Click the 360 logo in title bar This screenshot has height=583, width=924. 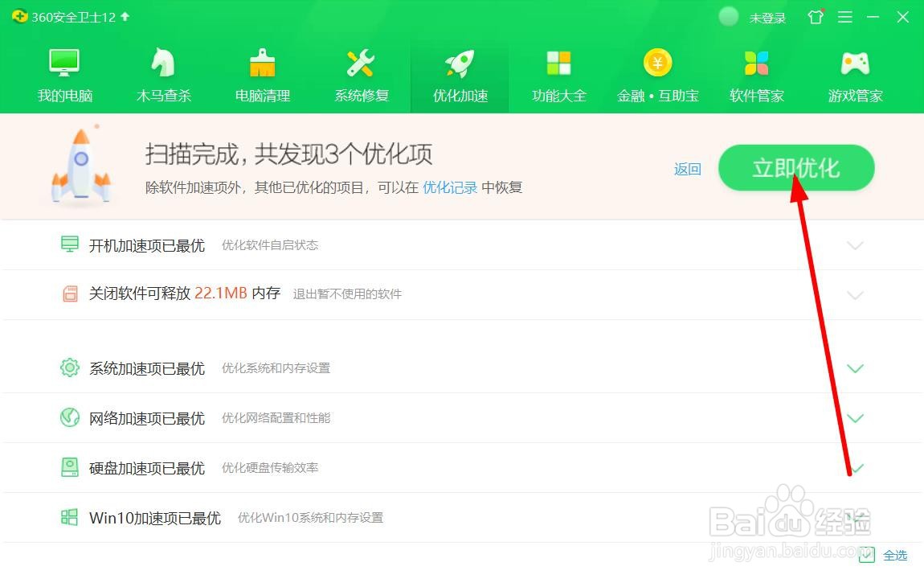(19, 17)
